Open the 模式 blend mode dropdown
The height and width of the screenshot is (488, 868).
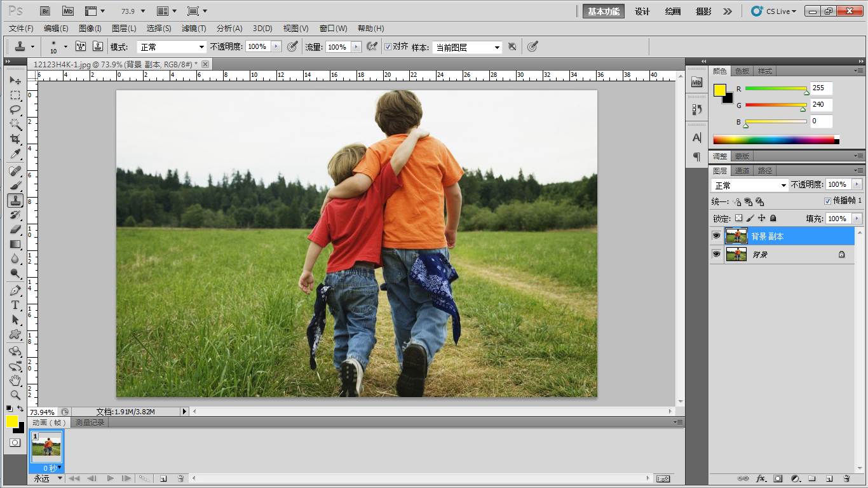[172, 47]
